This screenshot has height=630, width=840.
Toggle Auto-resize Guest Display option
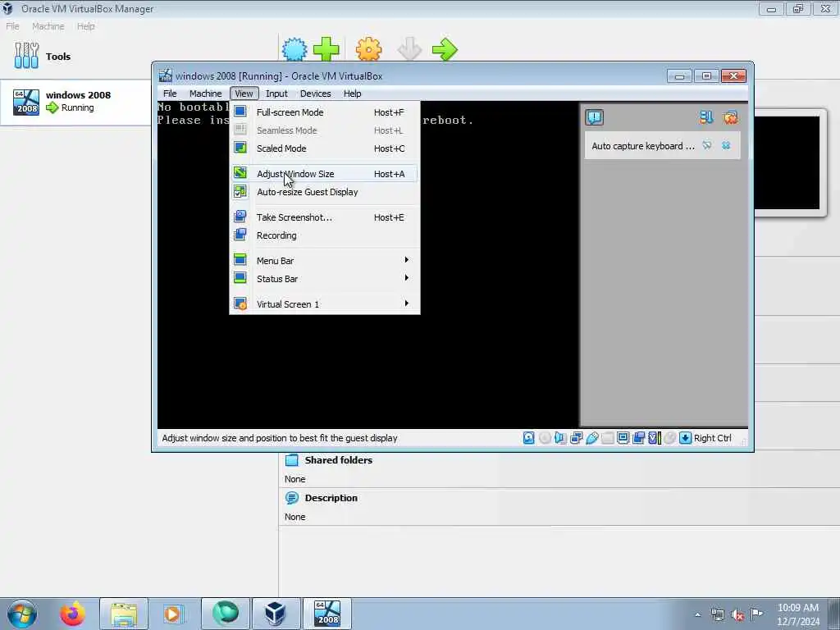pyautogui.click(x=325, y=192)
